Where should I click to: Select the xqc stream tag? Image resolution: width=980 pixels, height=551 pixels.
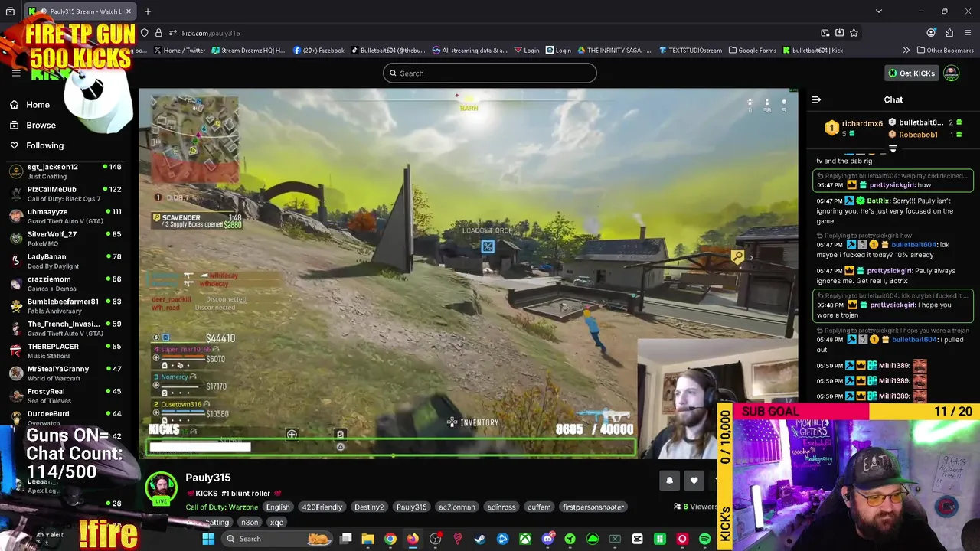[276, 523]
